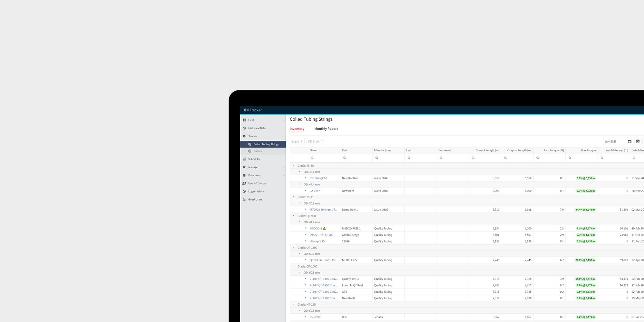Click the Max Fatigue column search icon
The height and width of the screenshot is (322, 644).
[570, 158]
